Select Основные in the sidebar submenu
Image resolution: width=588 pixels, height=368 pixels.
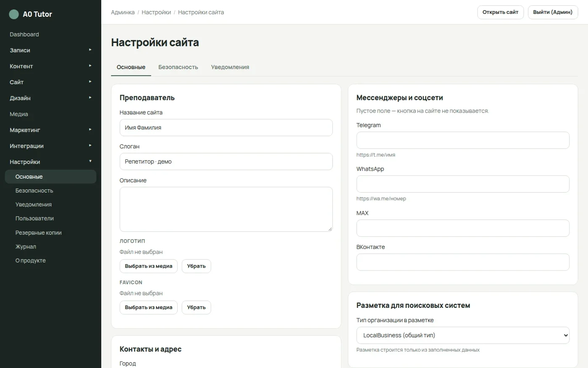point(50,177)
